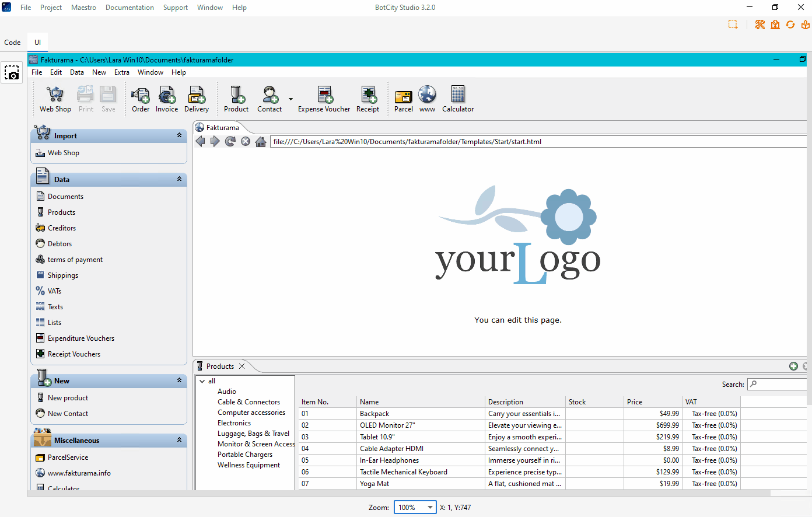Open the Zoom 100% combo box

tap(415, 507)
